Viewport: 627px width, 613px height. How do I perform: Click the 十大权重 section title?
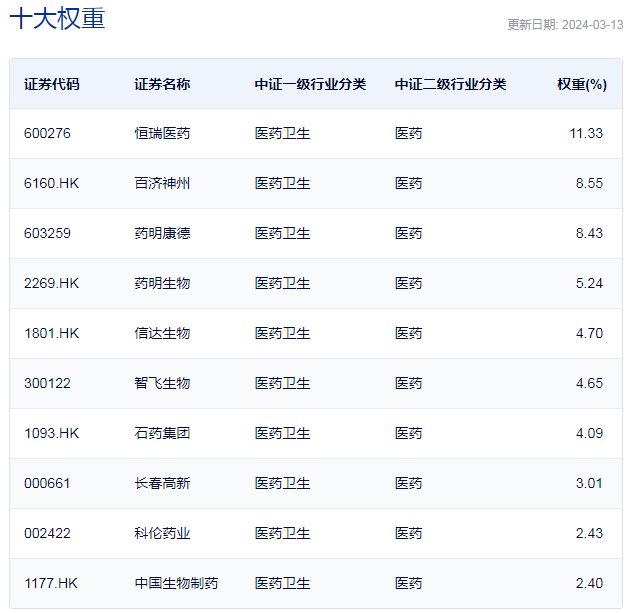(57, 19)
